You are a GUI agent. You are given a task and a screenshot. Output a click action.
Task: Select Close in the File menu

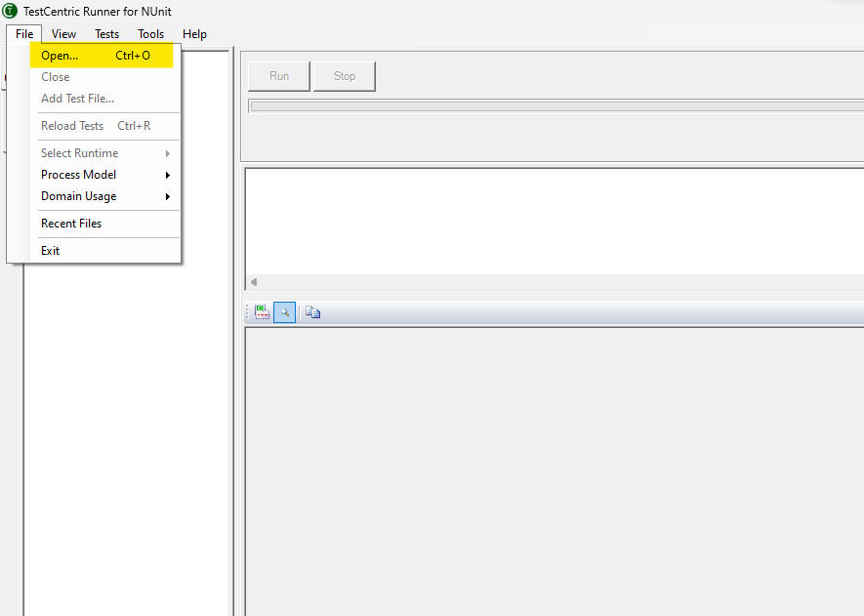105,77
